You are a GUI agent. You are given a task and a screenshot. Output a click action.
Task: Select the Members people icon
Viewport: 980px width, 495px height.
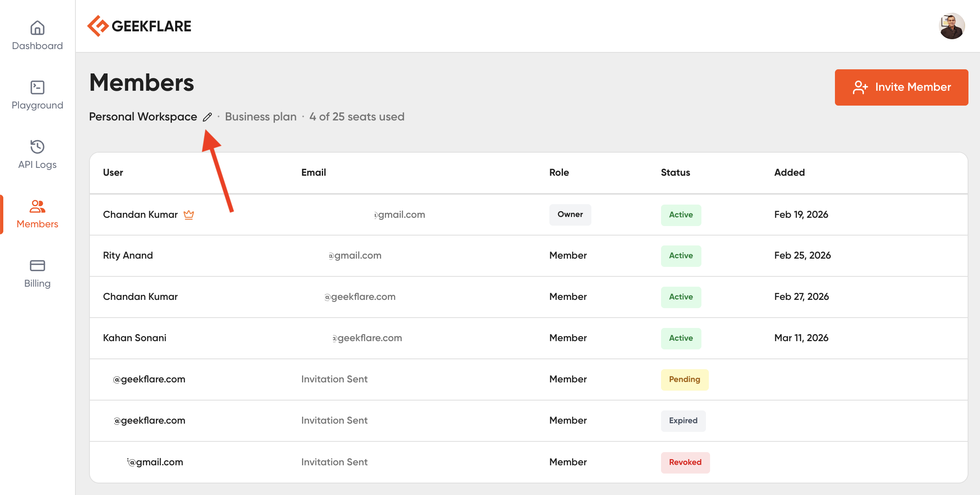(37, 206)
